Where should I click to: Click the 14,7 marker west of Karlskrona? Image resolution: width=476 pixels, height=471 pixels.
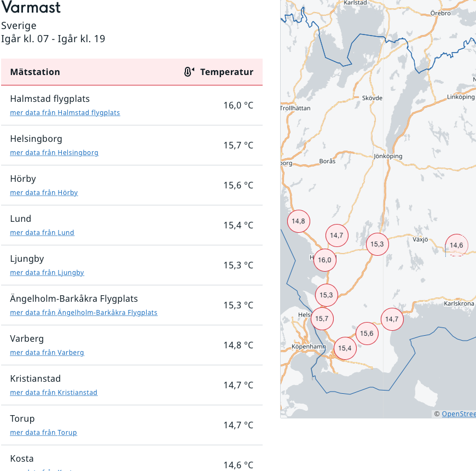coord(392,319)
